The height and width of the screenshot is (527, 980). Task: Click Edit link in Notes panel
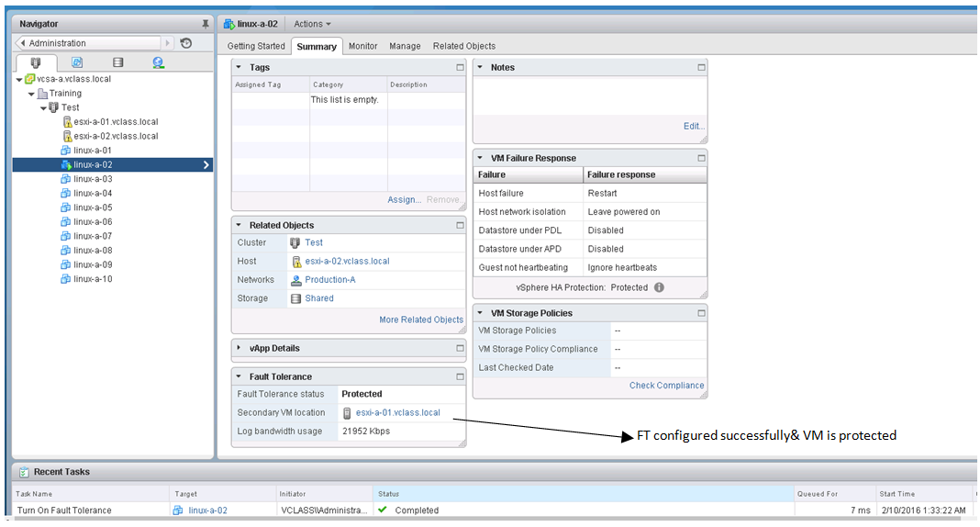point(694,127)
